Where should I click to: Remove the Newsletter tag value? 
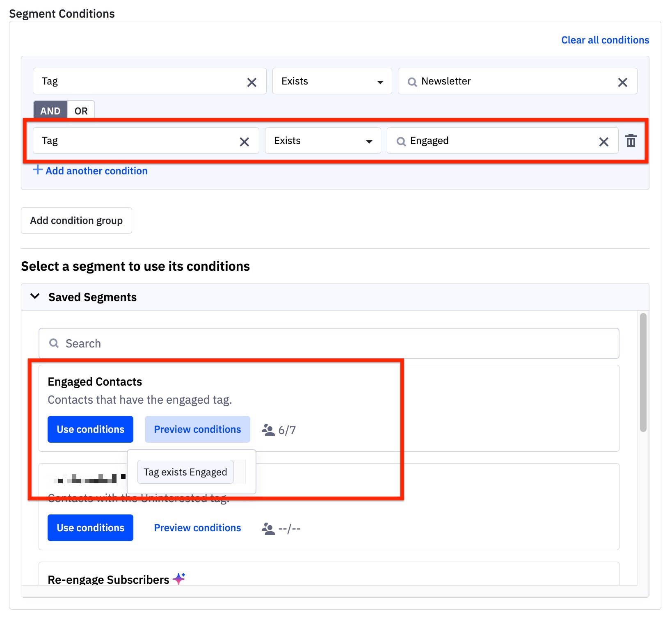click(x=622, y=82)
